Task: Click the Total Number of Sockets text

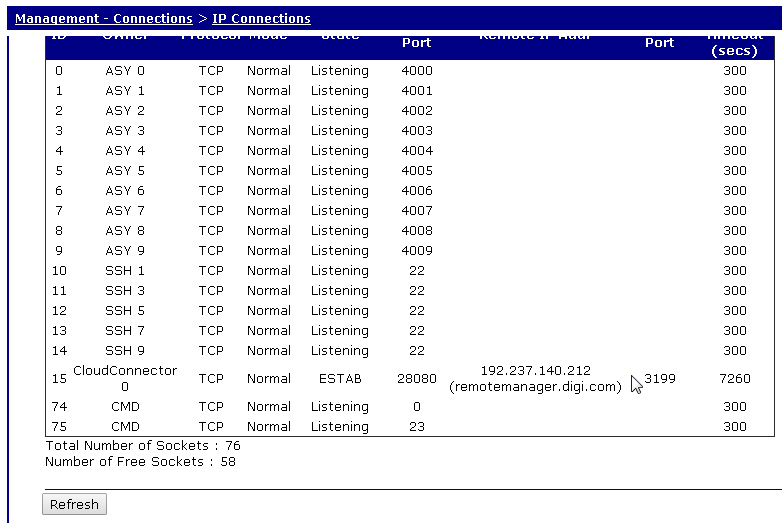Action: pyautogui.click(x=142, y=445)
